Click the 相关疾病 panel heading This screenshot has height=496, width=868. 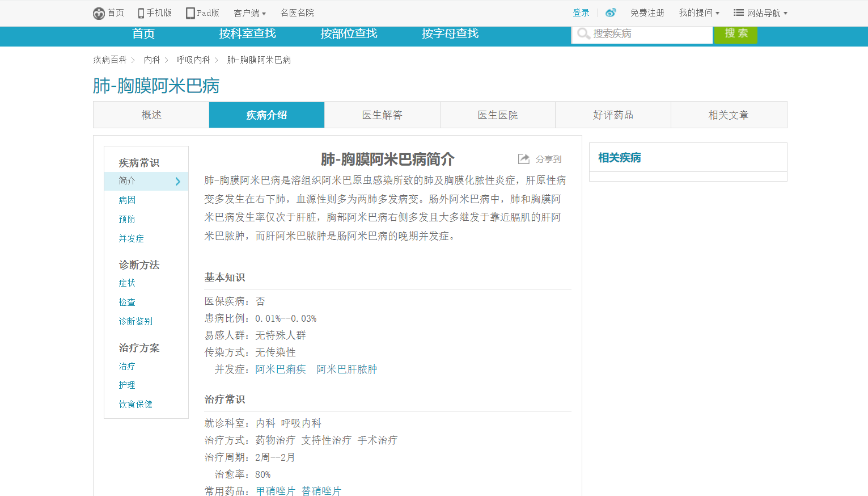coord(620,158)
